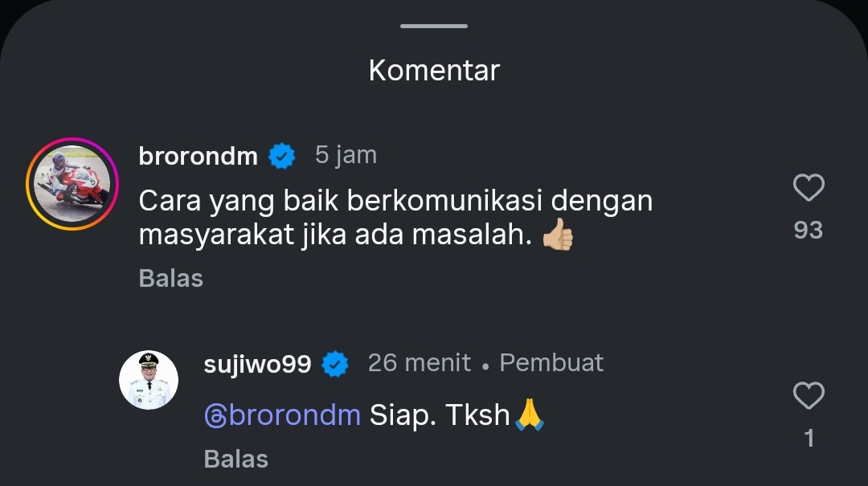Open brorondm's motorcycle profile picture
This screenshot has height=486, width=868.
pos(72,184)
